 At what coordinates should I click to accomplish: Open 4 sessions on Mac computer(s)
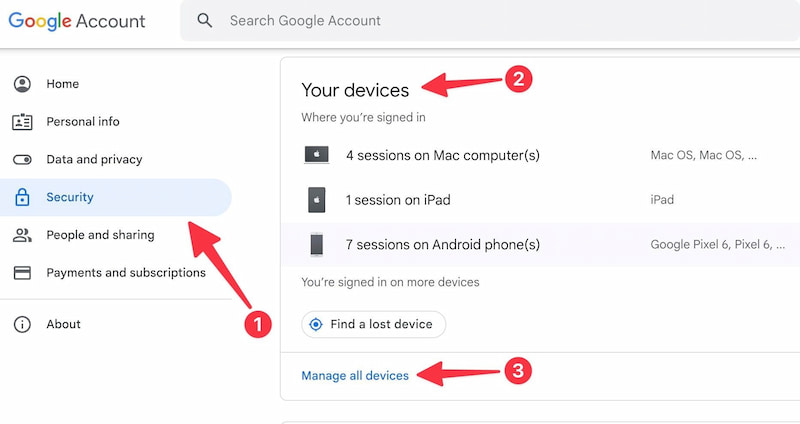pos(443,155)
